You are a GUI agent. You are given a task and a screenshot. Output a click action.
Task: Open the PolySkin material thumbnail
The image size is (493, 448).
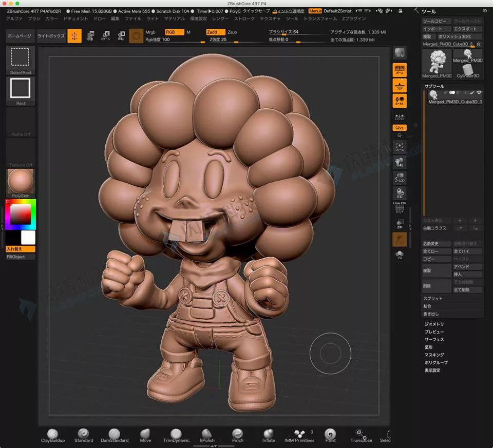point(21,184)
